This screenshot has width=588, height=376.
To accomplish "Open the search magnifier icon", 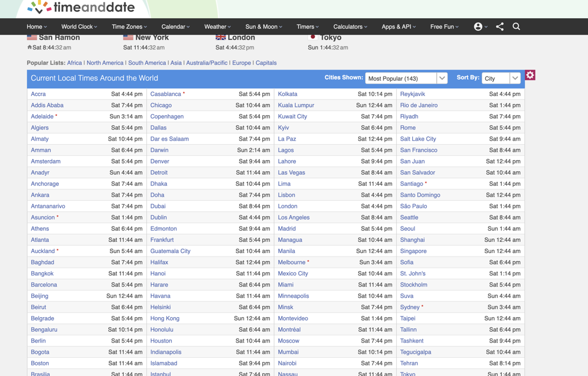I will (x=516, y=26).
